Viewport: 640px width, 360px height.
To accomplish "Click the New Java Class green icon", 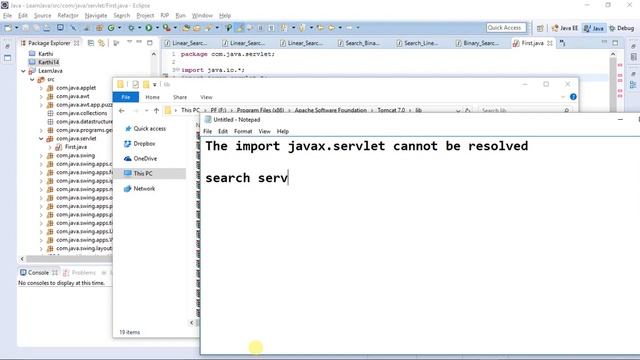I will click(x=111, y=28).
